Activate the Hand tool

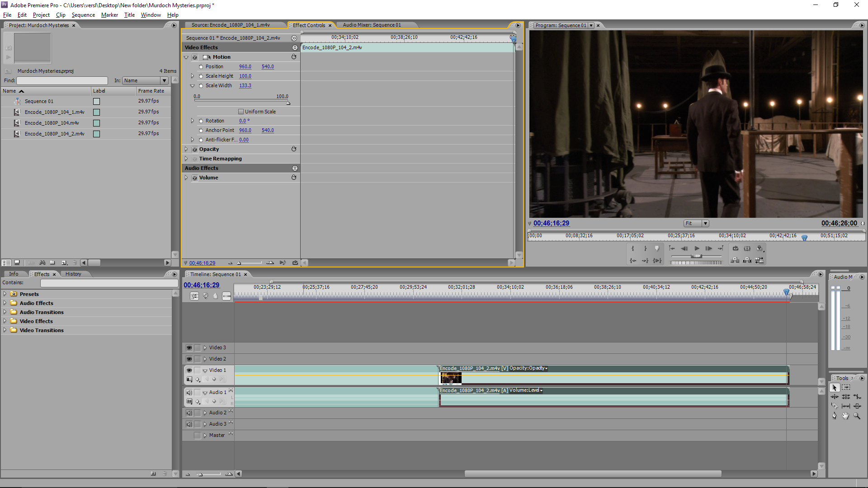[845, 415]
